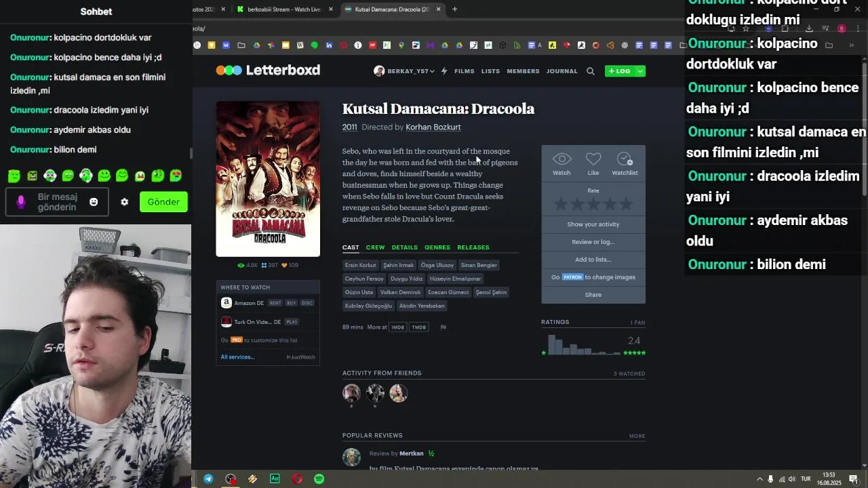Open cast member Abidin Yerebakan
The width and height of the screenshot is (868, 488).
coord(422,306)
